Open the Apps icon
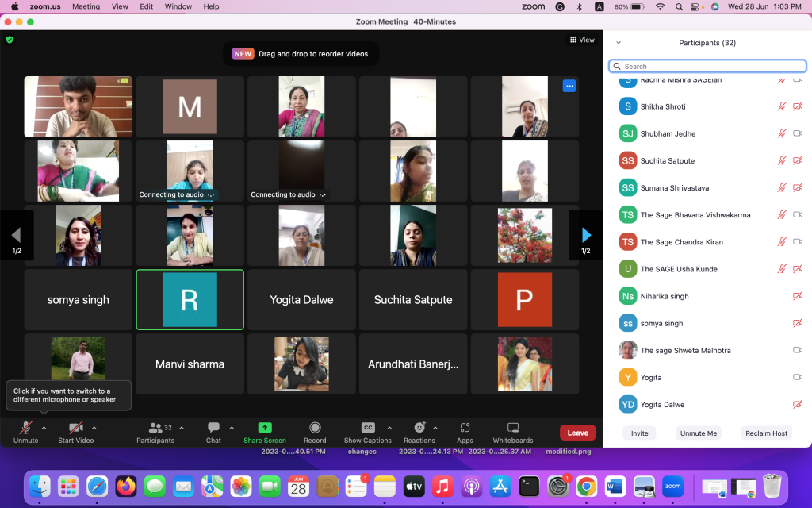The height and width of the screenshot is (508, 812). [x=465, y=428]
